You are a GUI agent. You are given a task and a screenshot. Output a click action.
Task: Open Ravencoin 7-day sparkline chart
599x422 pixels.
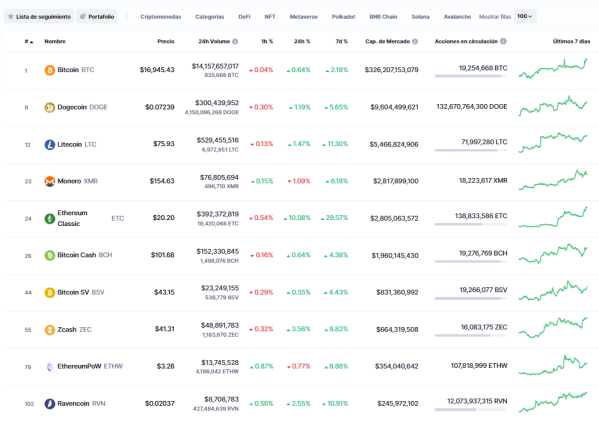tap(553, 402)
